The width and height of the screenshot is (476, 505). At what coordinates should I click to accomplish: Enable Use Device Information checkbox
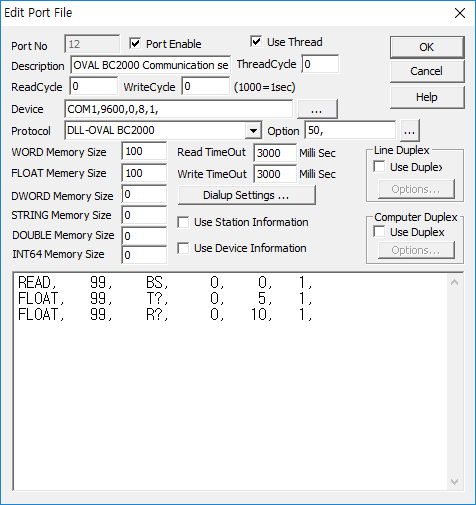click(x=183, y=248)
